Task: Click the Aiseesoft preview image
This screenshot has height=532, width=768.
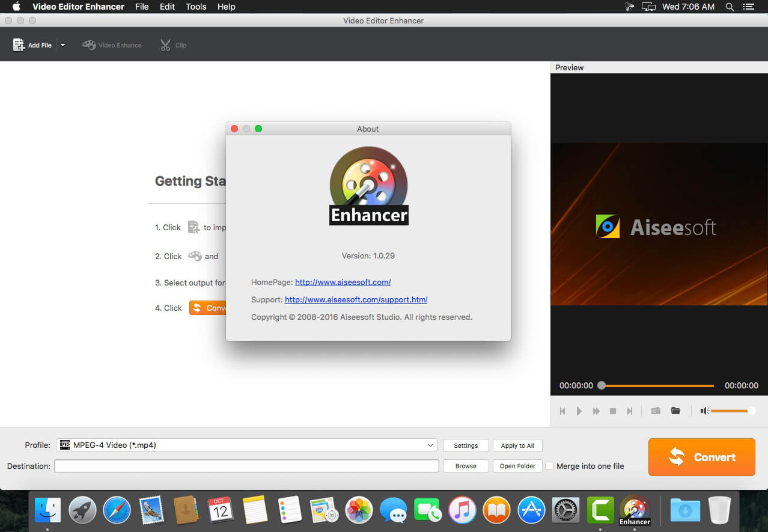Action: 659,224
